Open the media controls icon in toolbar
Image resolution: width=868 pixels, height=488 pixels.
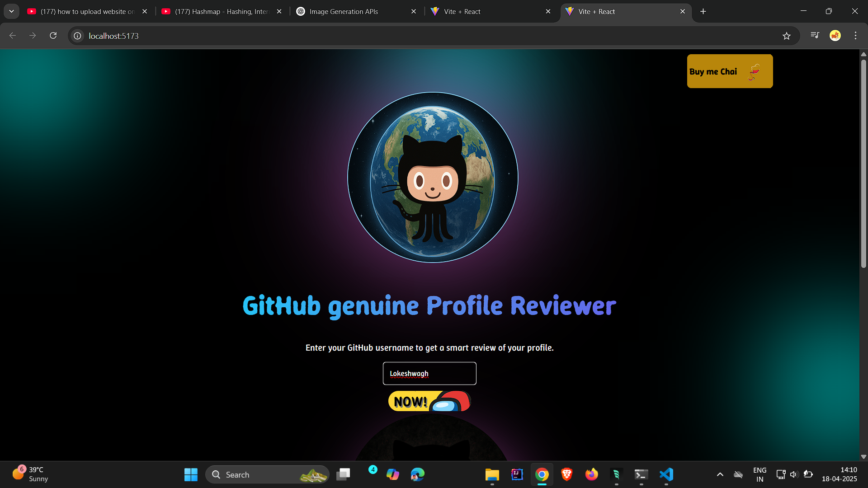pyautogui.click(x=814, y=35)
